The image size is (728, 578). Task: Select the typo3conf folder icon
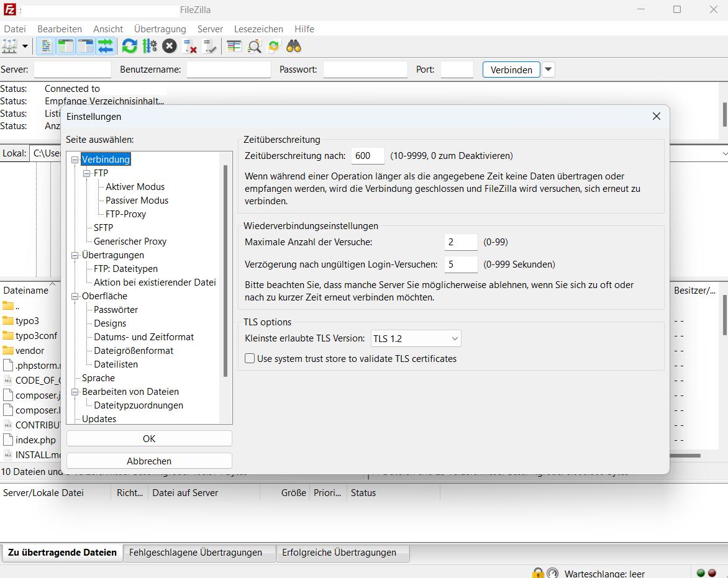tap(8, 335)
